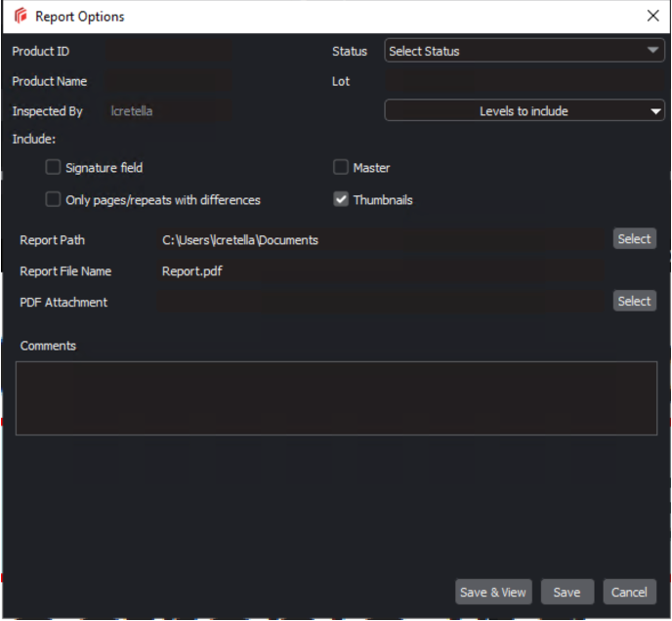The image size is (672, 621).
Task: Uncheck the Thumbnails checkbox
Action: (x=341, y=200)
